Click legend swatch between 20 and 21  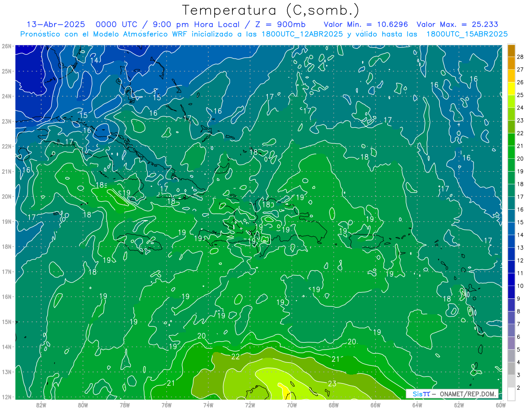511,152
